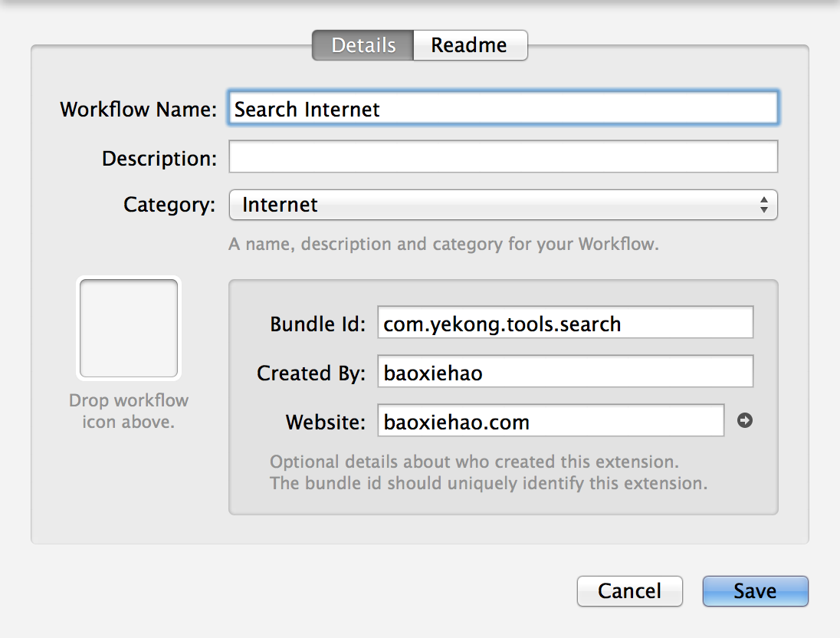Image resolution: width=840 pixels, height=638 pixels.
Task: Open the Category dropdown showing Internet
Action: (503, 205)
